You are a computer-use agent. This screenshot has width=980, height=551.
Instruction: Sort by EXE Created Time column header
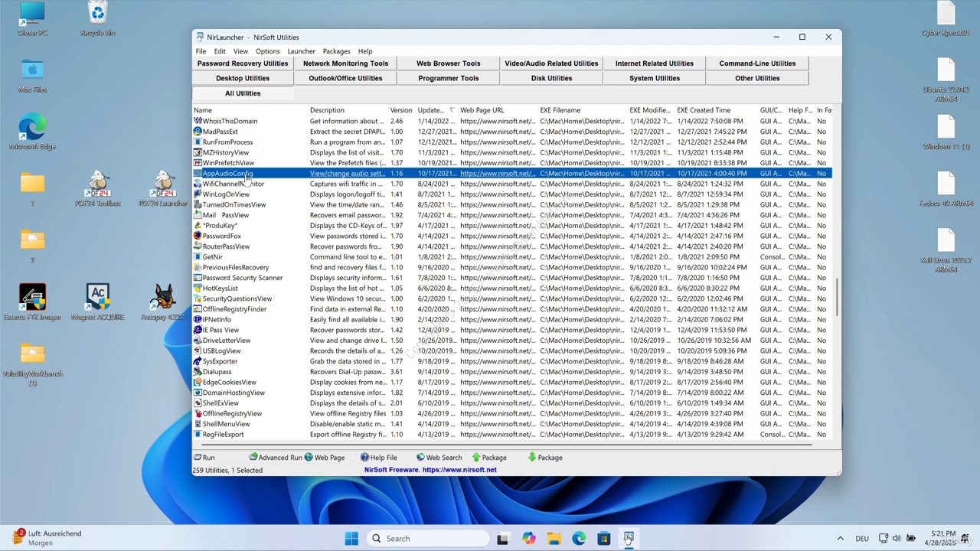coord(716,110)
